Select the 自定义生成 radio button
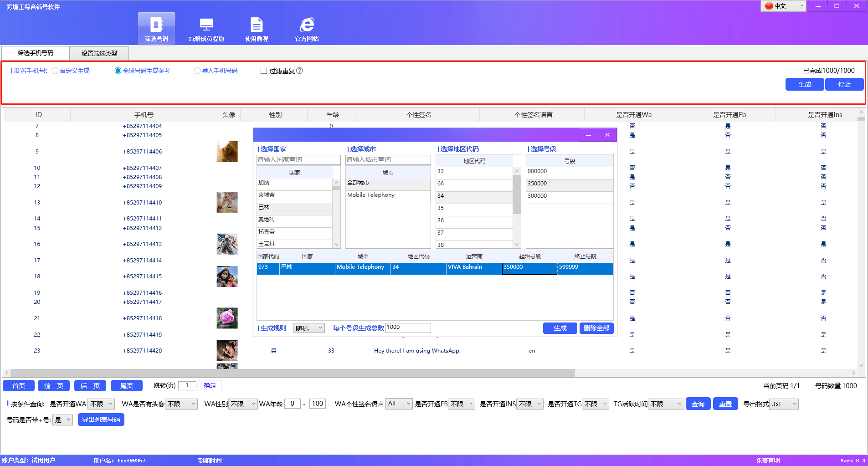The height and width of the screenshot is (466, 868). tap(55, 71)
